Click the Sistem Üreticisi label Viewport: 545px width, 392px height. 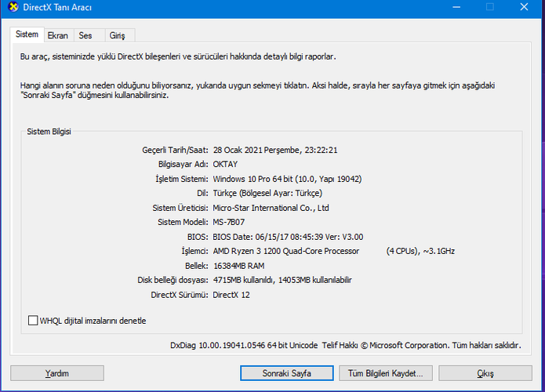click(x=180, y=208)
